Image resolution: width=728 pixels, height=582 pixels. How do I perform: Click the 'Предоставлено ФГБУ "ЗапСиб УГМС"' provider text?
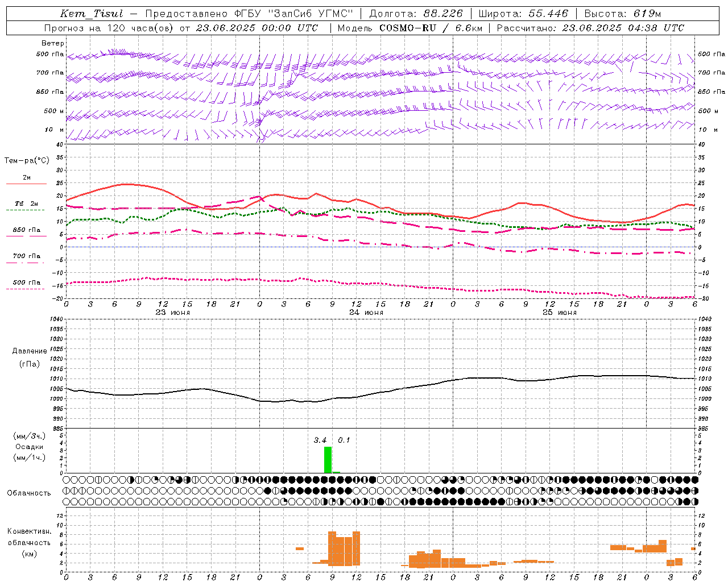pos(250,14)
